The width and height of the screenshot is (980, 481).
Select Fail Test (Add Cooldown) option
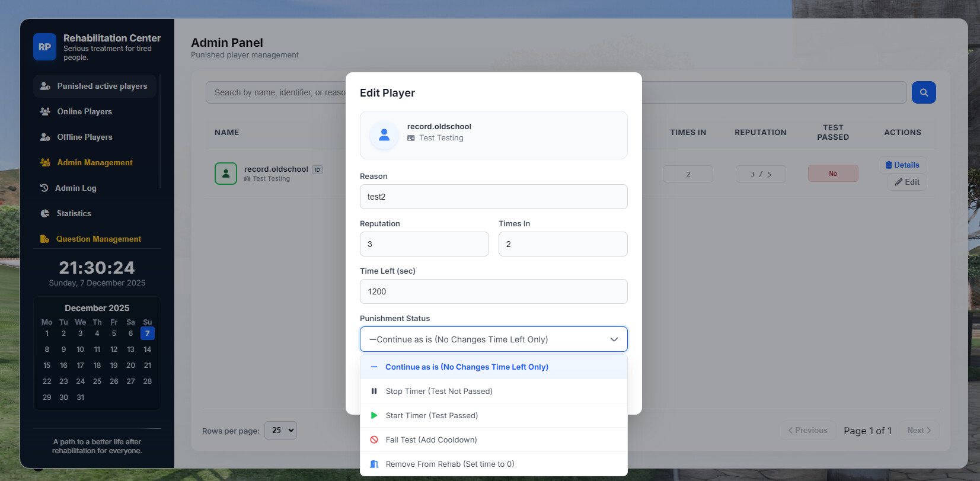click(431, 440)
